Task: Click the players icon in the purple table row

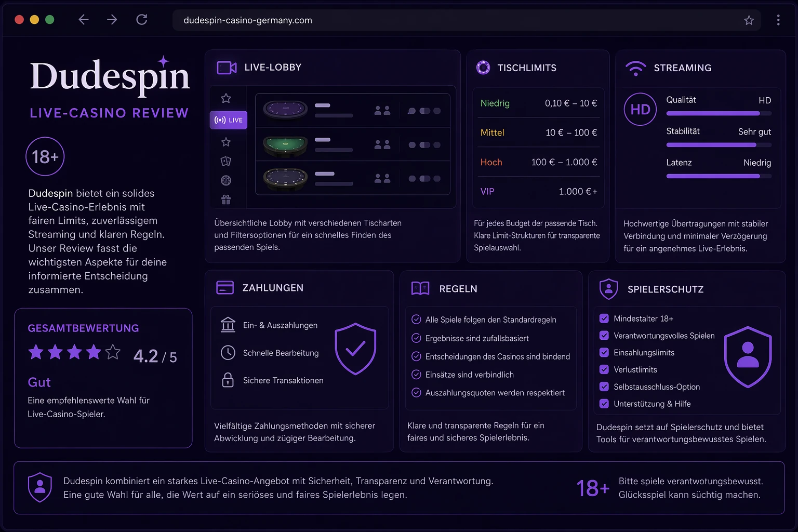Action: [382, 110]
